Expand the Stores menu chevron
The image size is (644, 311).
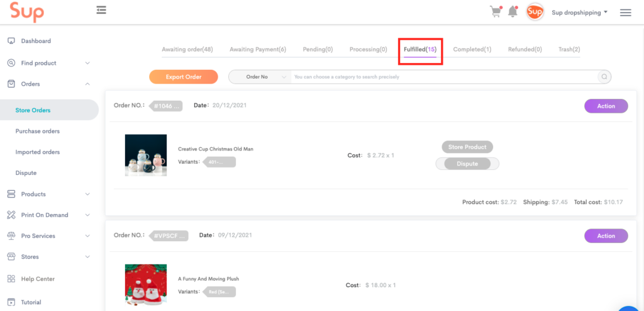tap(87, 257)
